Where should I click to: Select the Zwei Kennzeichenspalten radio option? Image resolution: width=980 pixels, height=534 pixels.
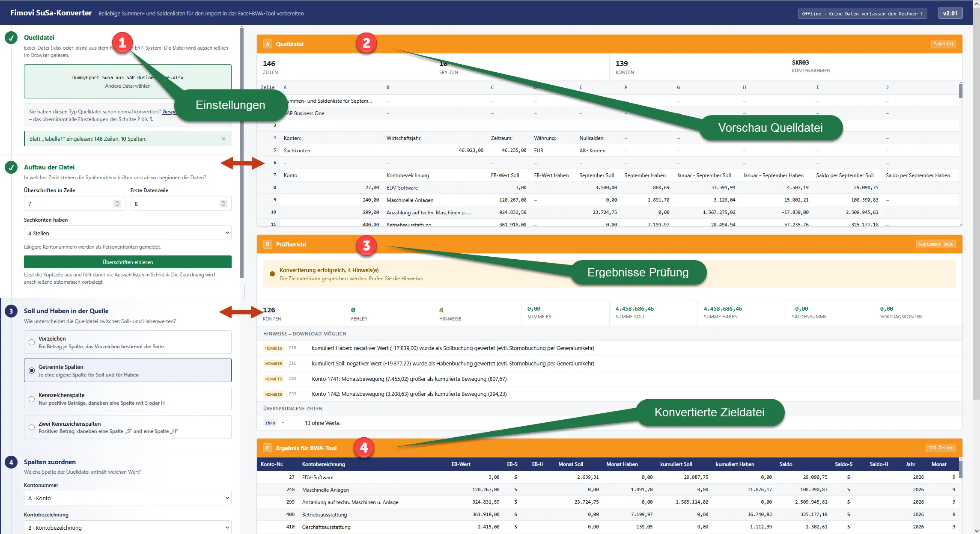(x=32, y=427)
